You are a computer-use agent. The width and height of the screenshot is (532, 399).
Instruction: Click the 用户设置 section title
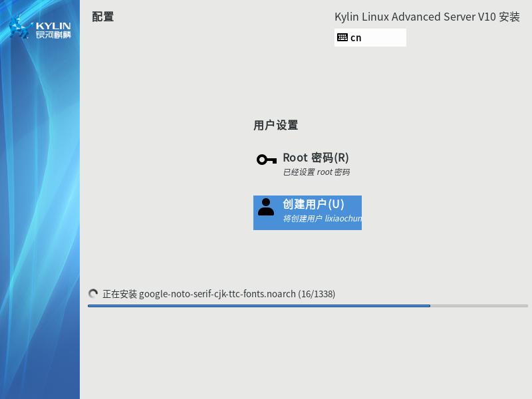click(275, 125)
